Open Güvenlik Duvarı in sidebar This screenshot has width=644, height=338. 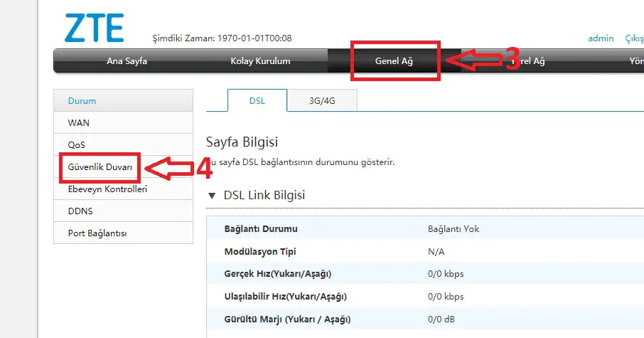tap(100, 167)
